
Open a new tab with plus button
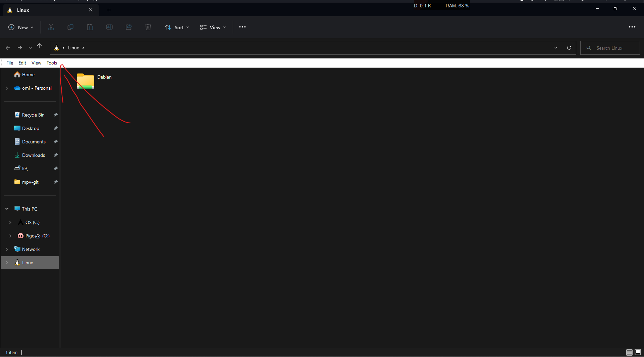109,10
